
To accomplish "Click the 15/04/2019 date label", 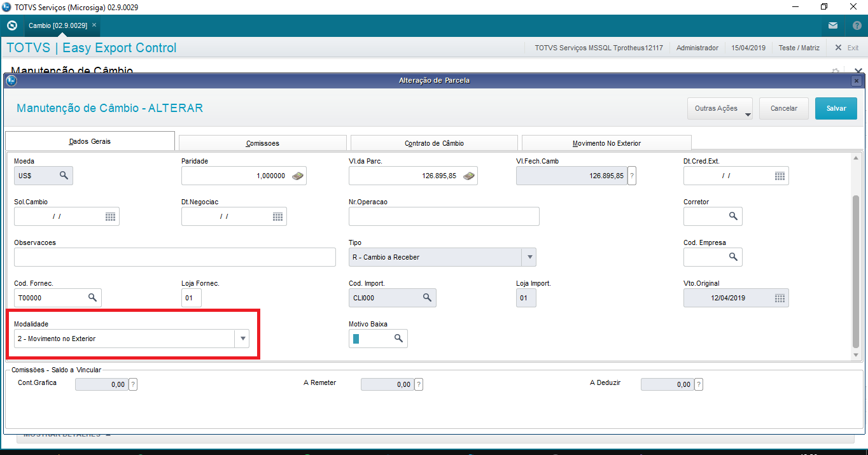I will (748, 48).
